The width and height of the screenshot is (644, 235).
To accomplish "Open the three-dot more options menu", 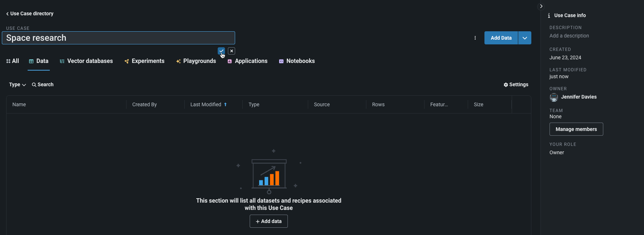I will pyautogui.click(x=475, y=38).
